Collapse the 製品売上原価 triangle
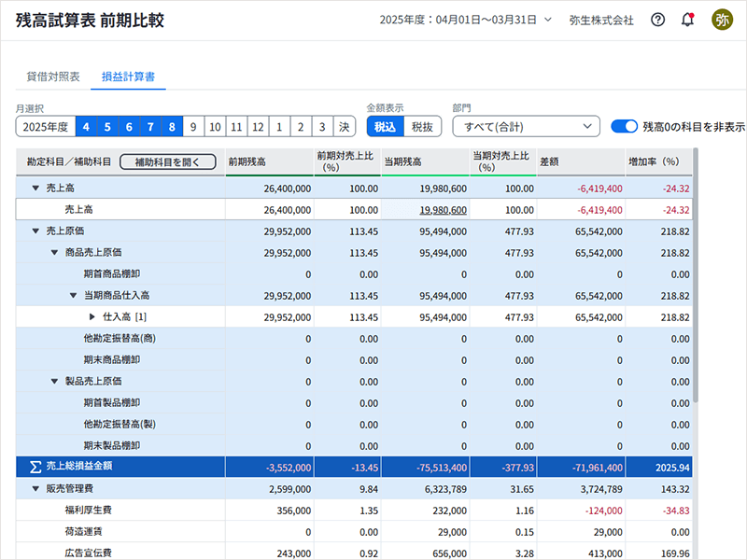This screenshot has height=560, width=747. [54, 381]
